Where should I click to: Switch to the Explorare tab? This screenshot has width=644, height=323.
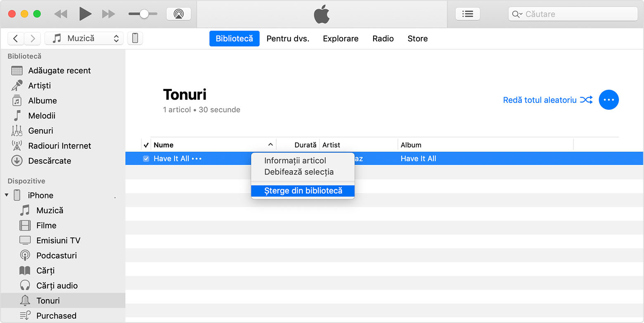pos(341,38)
